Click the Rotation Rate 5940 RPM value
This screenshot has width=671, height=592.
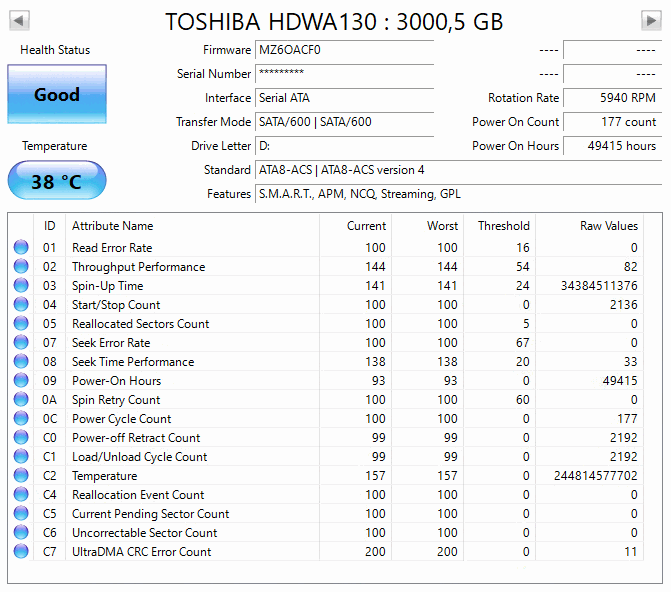pyautogui.click(x=612, y=98)
